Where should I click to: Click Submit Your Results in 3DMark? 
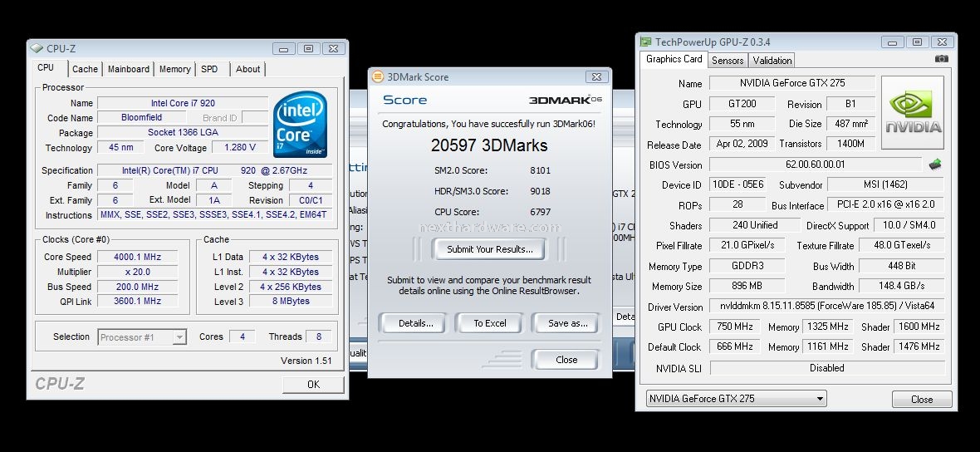click(489, 249)
